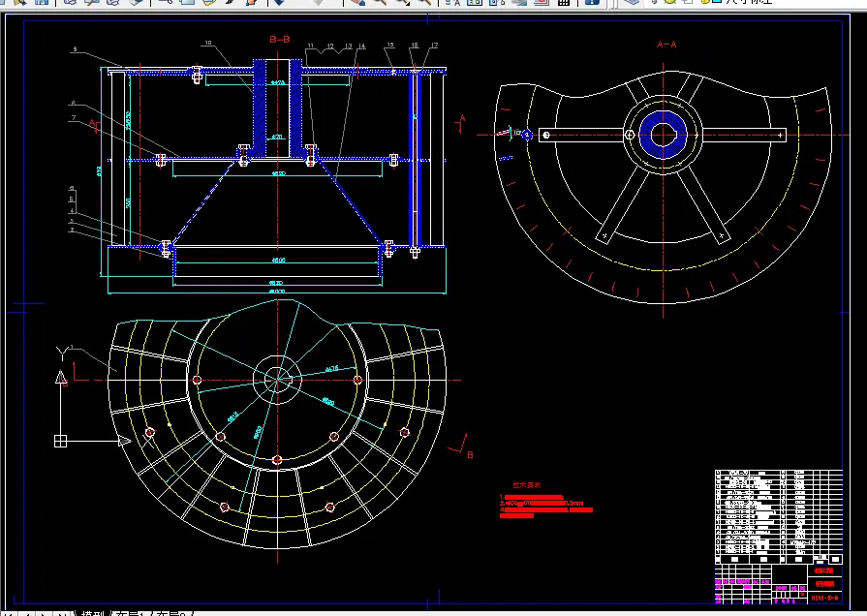Click the Save floppy-disk toolbar icon

pyautogui.click(x=42, y=2)
